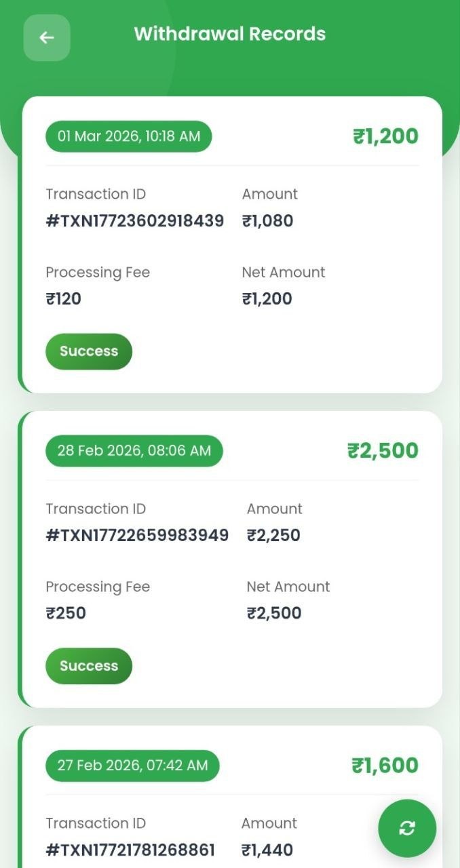Click the ₹2,500 net amount value
This screenshot has width=460, height=868.
click(x=274, y=613)
